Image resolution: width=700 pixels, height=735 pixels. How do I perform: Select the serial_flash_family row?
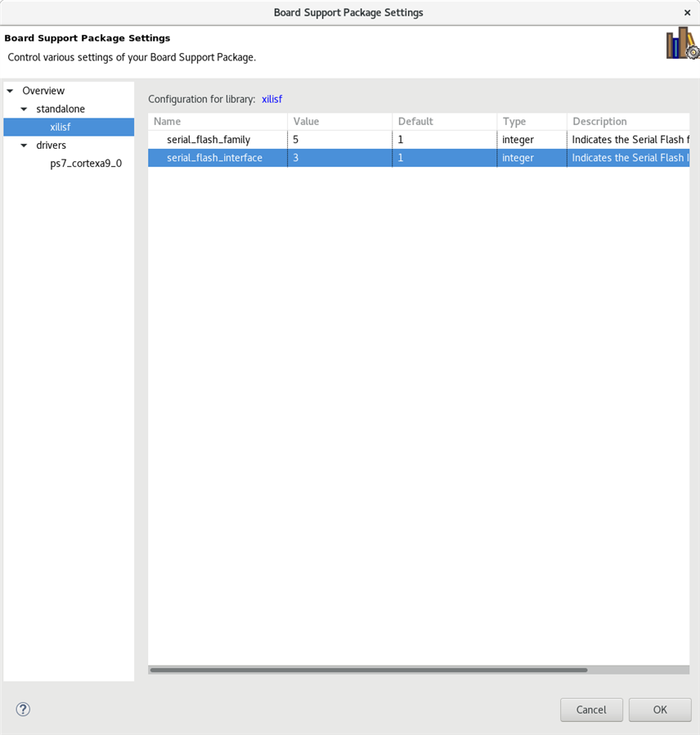point(419,140)
